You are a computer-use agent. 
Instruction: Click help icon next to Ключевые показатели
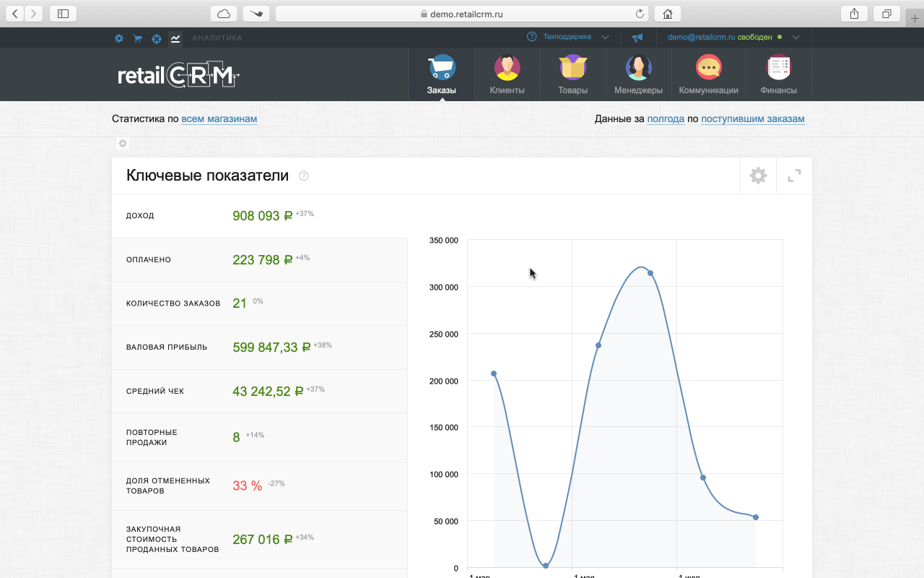point(304,176)
